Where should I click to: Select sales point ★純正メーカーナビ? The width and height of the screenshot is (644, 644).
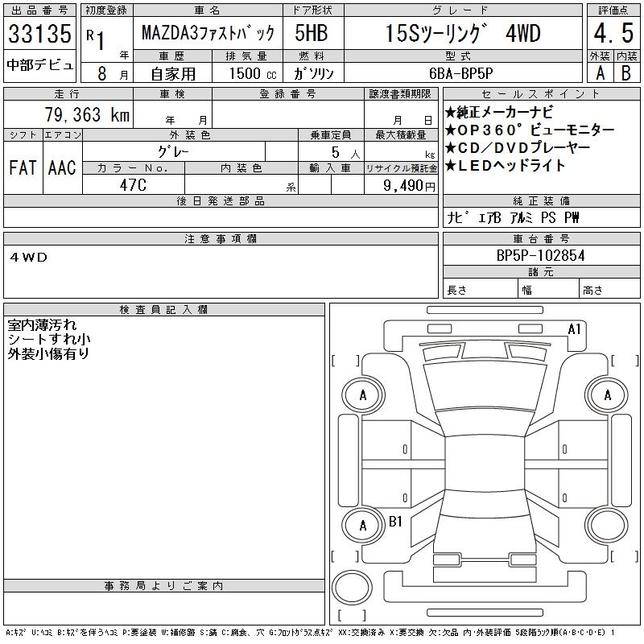pos(498,112)
